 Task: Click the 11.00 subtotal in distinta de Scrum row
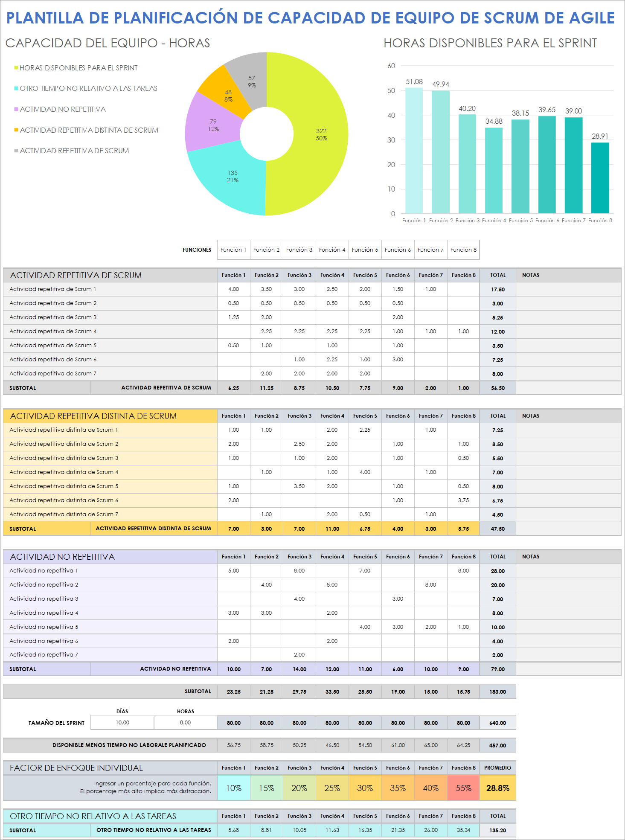click(x=332, y=529)
